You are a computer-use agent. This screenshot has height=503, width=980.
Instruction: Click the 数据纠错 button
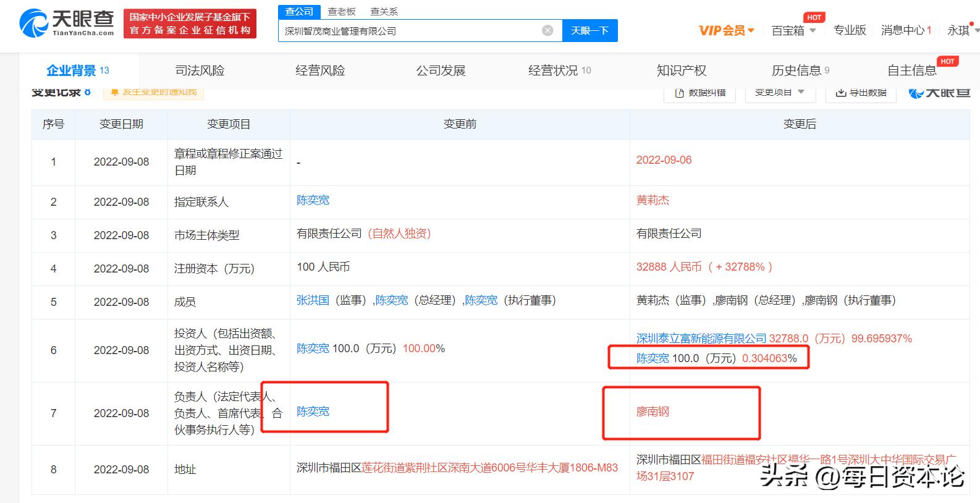[700, 93]
